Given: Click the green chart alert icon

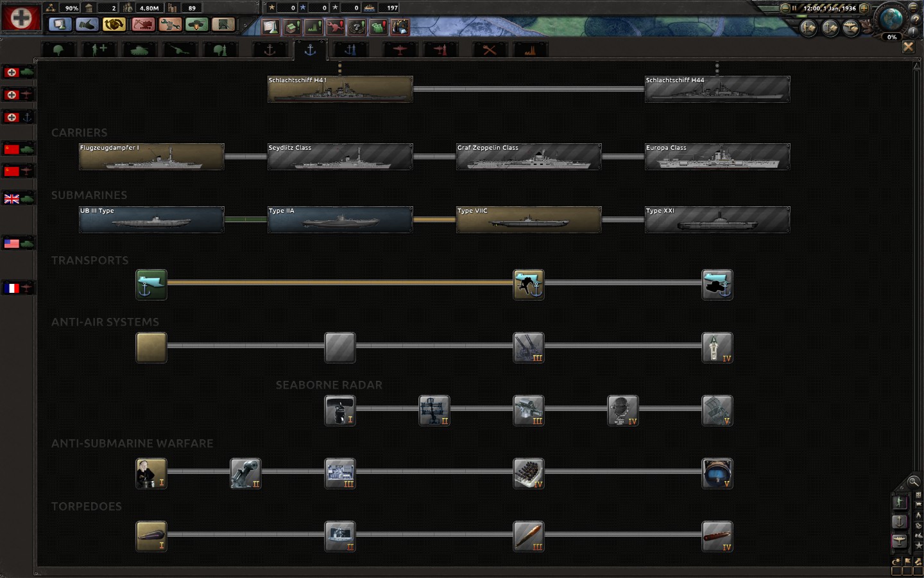Looking at the screenshot, I should pos(314,26).
